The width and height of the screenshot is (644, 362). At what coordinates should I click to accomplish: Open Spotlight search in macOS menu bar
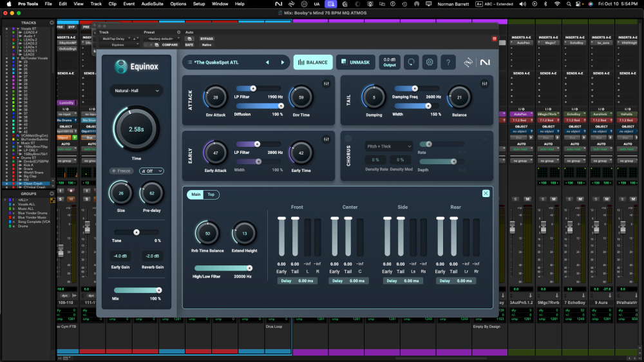[569, 4]
